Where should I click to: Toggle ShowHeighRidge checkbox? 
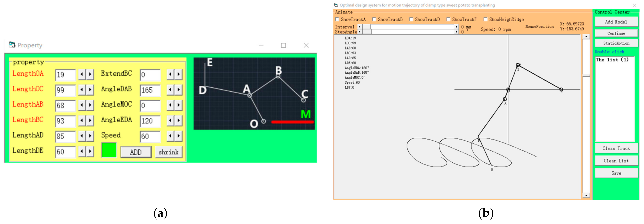[485, 19]
